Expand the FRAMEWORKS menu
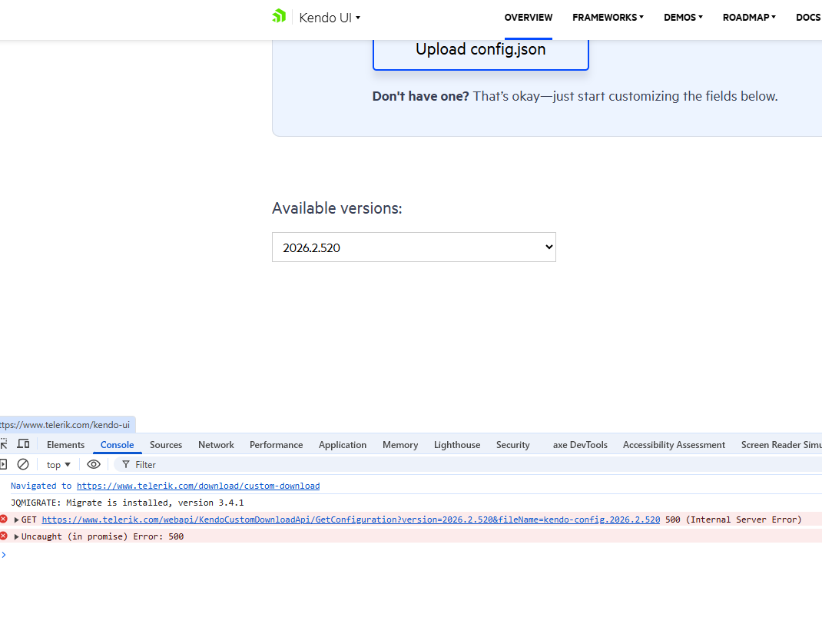Image resolution: width=822 pixels, height=644 pixels. (608, 18)
